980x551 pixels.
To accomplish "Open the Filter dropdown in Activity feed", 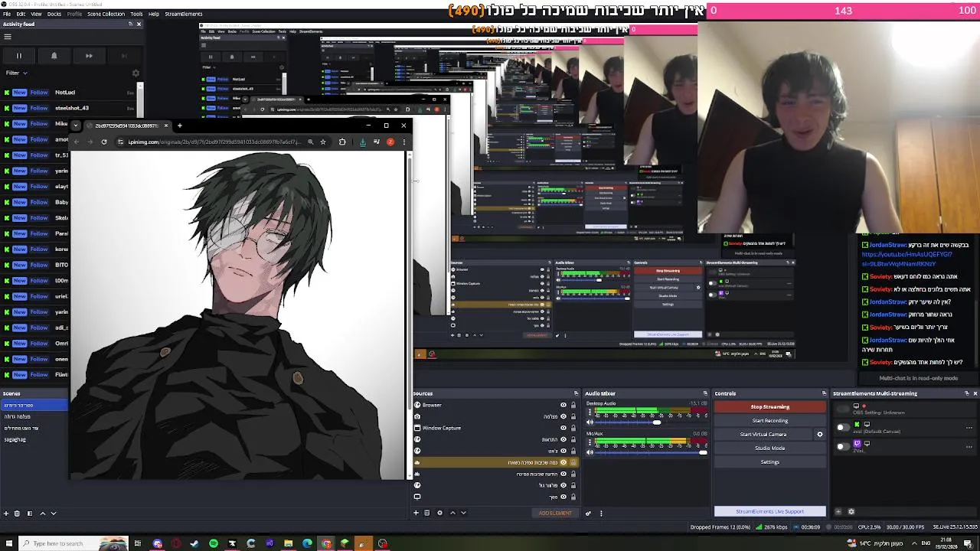I will point(17,73).
